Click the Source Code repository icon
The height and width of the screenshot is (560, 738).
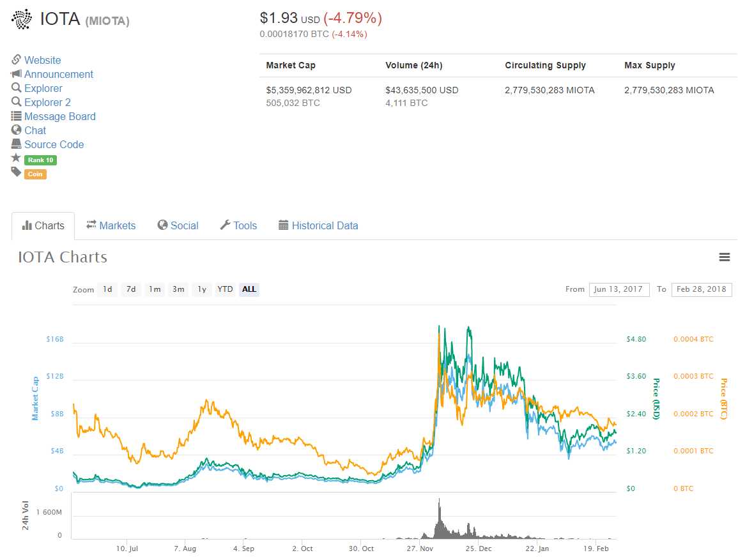(x=17, y=144)
